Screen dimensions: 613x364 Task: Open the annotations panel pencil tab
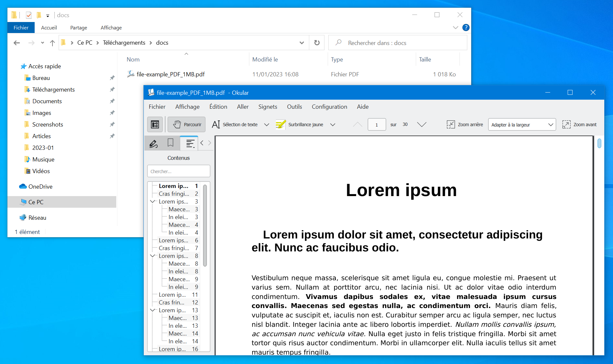tap(153, 143)
